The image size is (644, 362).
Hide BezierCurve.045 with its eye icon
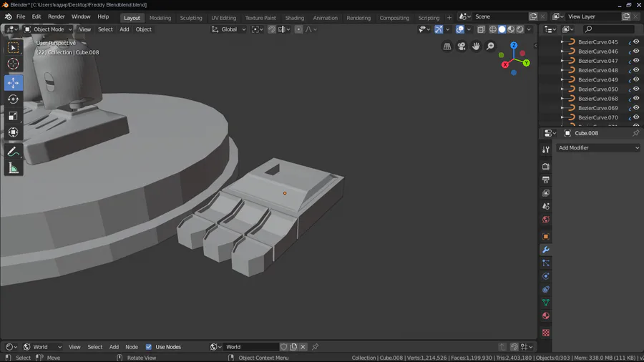tap(636, 41)
